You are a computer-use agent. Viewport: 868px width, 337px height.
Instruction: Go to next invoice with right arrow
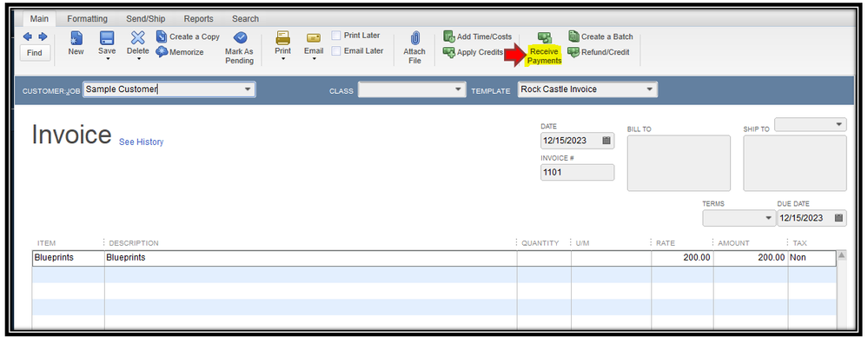click(x=43, y=36)
